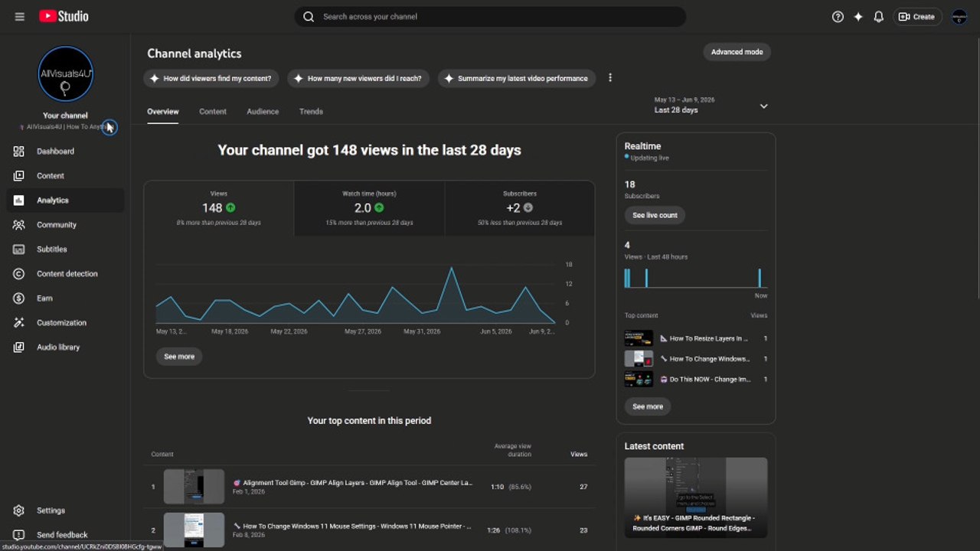Screen dimensions: 980x551
Task: Open the three-dot more prompts menu
Action: tap(610, 77)
